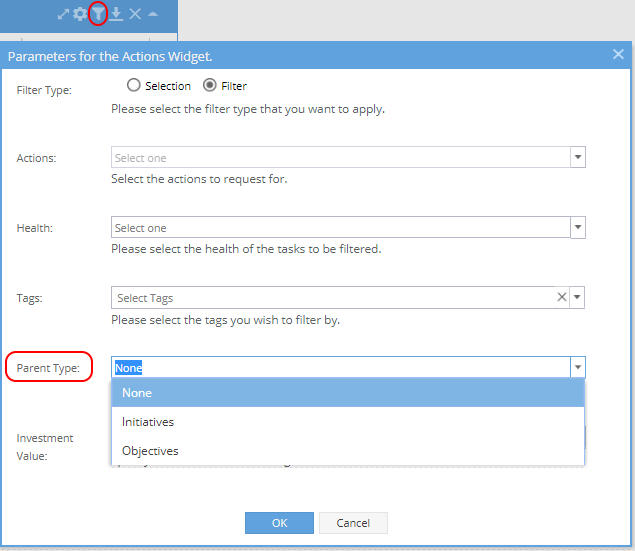635x551 pixels.
Task: Click the Tags label
Action: coord(29,298)
